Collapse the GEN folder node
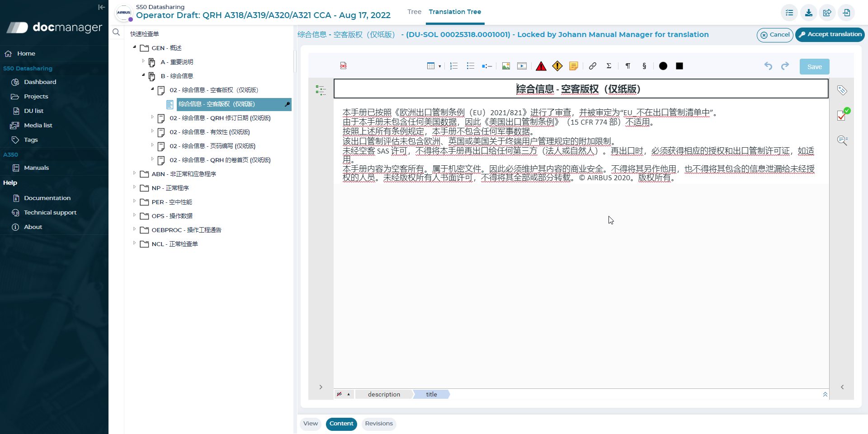The width and height of the screenshot is (868, 434). pos(134,47)
